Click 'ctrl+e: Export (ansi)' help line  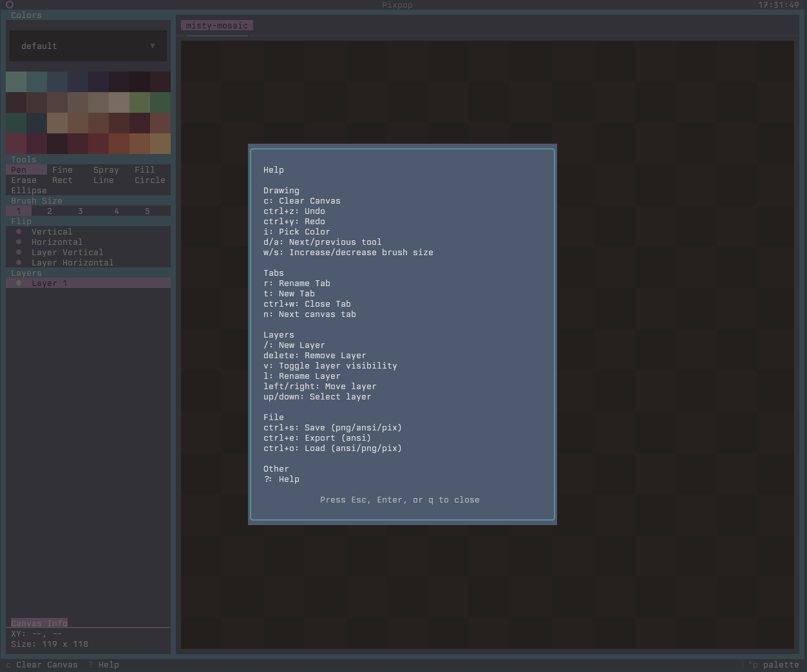tap(318, 438)
